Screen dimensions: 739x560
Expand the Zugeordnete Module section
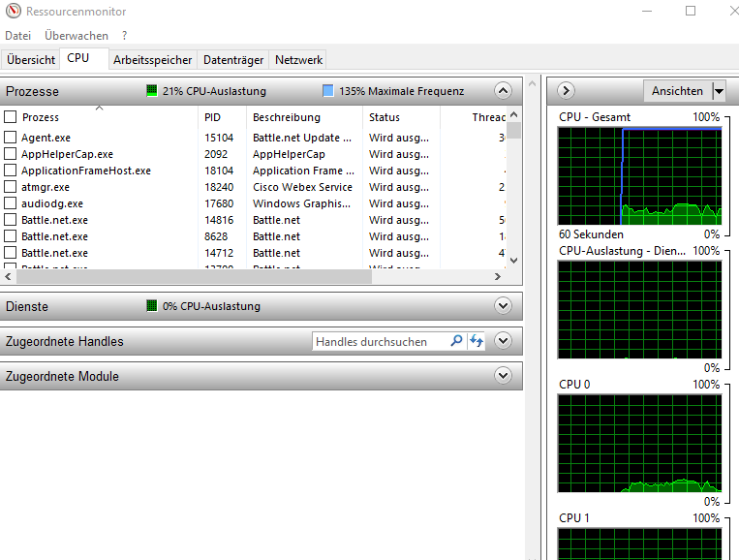click(503, 375)
